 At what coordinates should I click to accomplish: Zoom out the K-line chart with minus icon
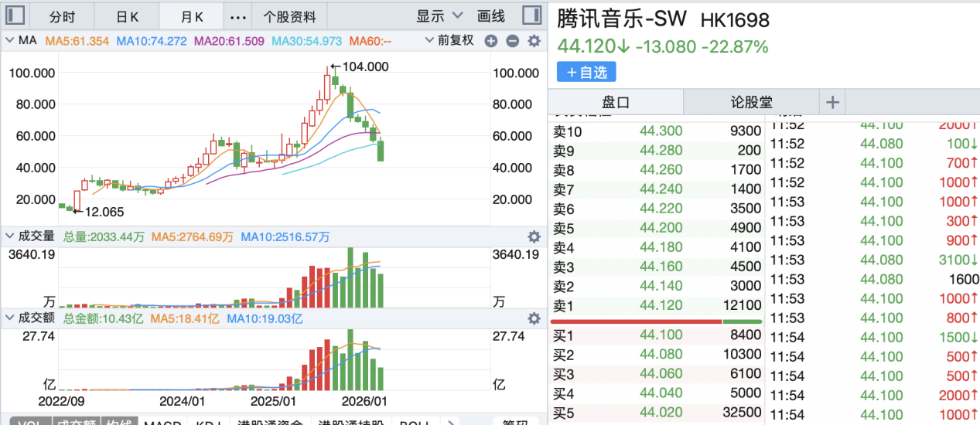(x=512, y=41)
